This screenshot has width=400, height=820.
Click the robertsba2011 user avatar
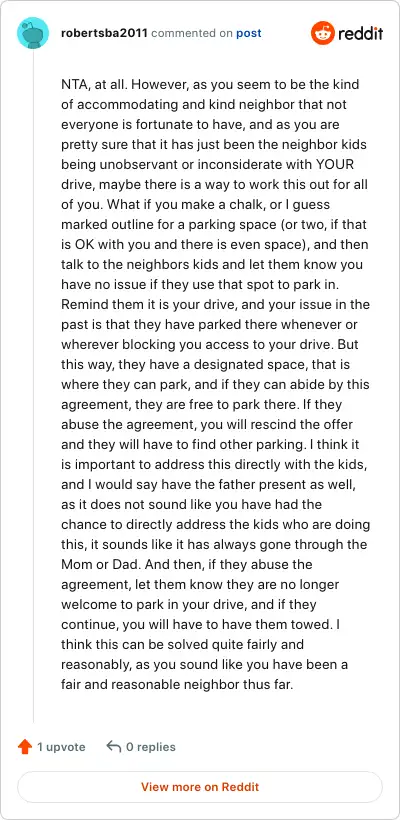[x=33, y=33]
